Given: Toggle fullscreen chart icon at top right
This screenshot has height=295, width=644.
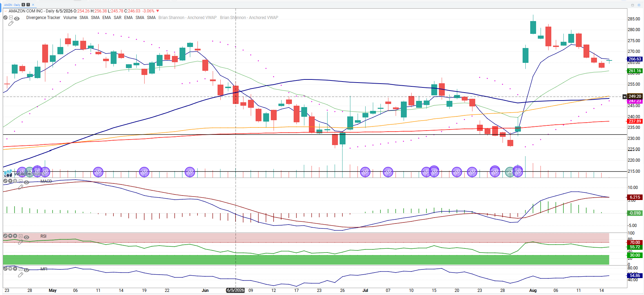Looking at the screenshot, I should click(x=639, y=5).
